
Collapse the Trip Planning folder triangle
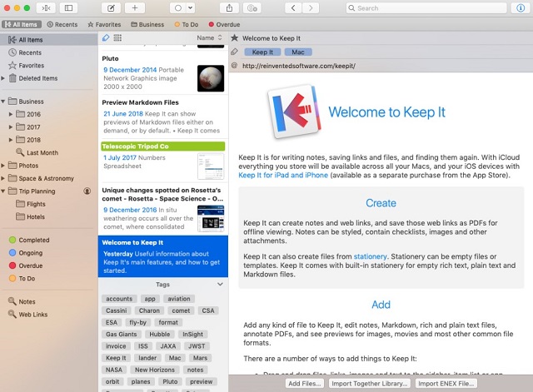3,191
